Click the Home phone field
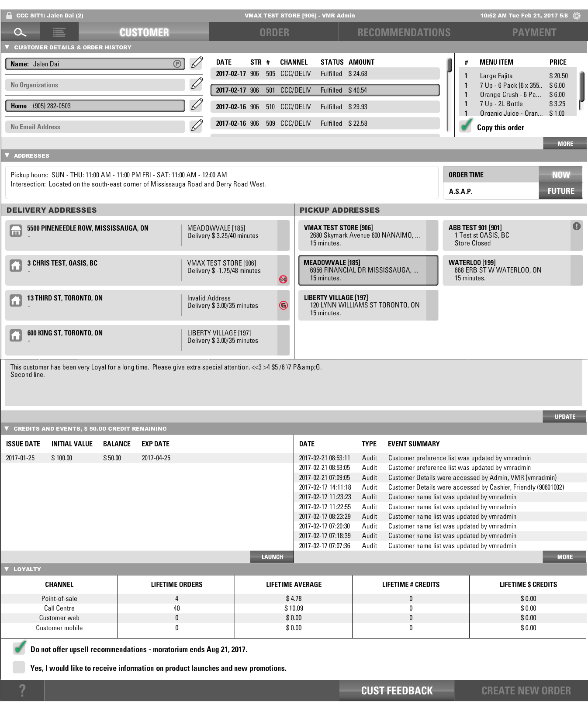The image size is (588, 711). (95, 106)
